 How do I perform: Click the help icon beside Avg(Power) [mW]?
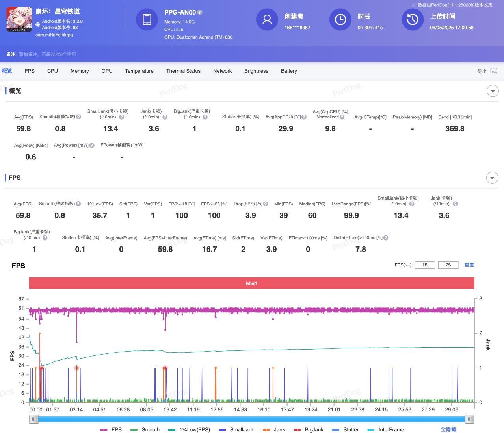(x=92, y=145)
